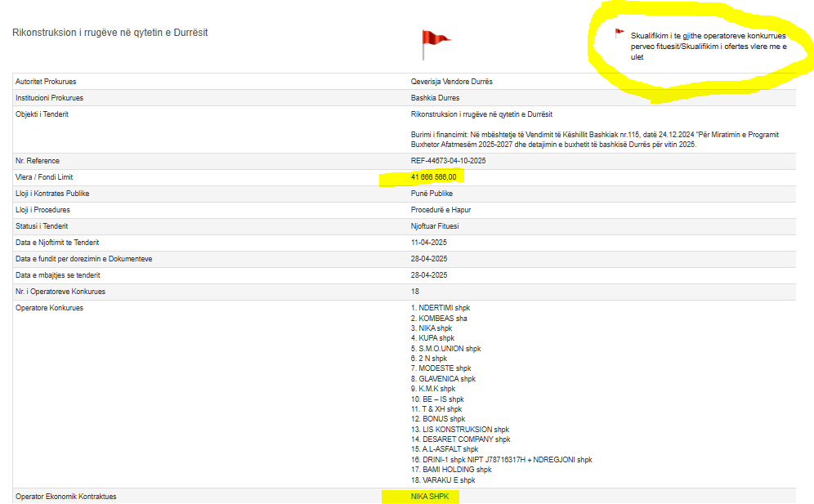Open the disqualification flag description text

[708, 47]
